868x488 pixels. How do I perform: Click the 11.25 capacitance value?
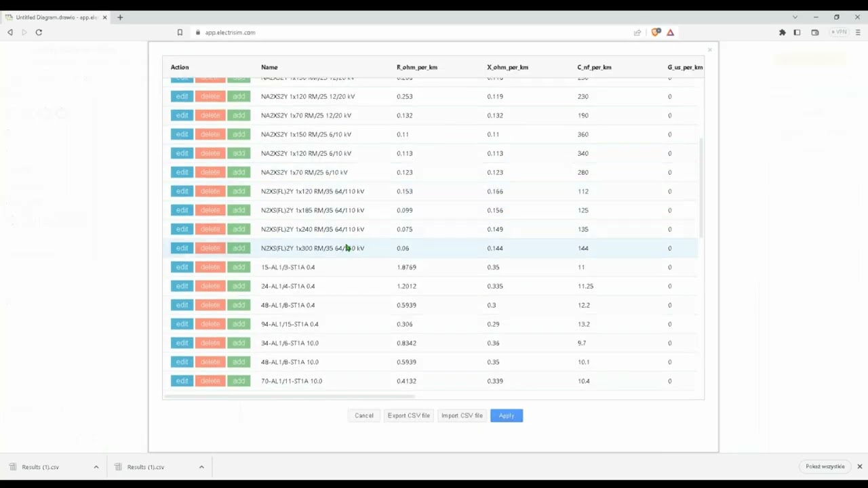pyautogui.click(x=585, y=286)
